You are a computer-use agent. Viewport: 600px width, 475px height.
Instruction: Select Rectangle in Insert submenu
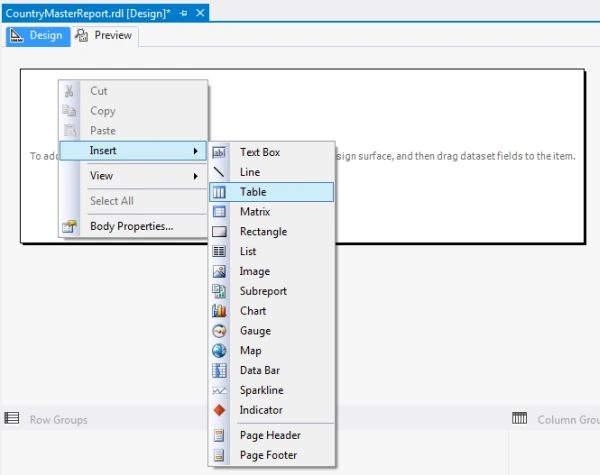click(272, 232)
